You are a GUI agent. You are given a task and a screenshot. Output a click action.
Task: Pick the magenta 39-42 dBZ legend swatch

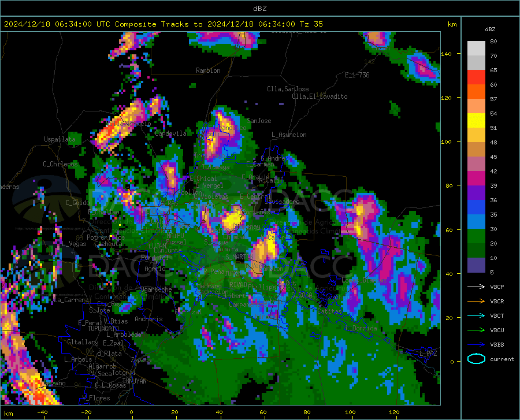pyautogui.click(x=476, y=179)
